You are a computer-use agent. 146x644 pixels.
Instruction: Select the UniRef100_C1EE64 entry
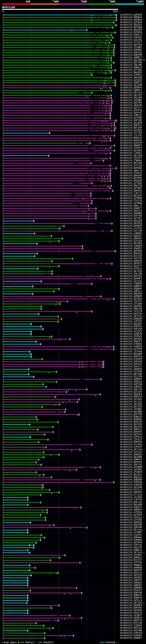pos(131,625)
